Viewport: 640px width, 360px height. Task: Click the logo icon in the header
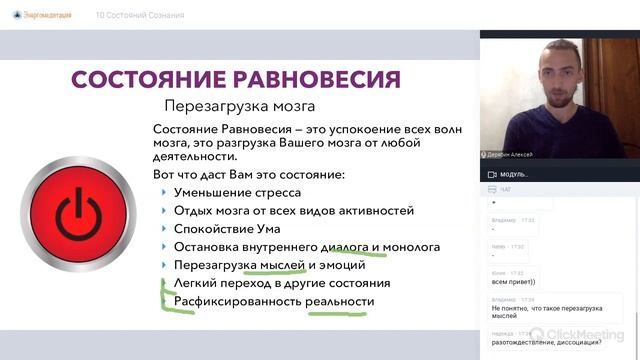tap(17, 15)
